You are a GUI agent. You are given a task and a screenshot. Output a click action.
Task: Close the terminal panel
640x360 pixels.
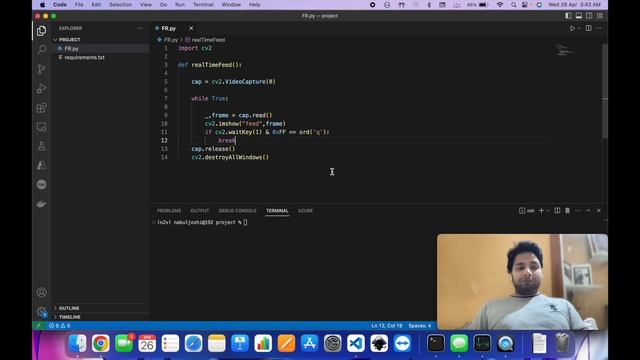(599, 211)
